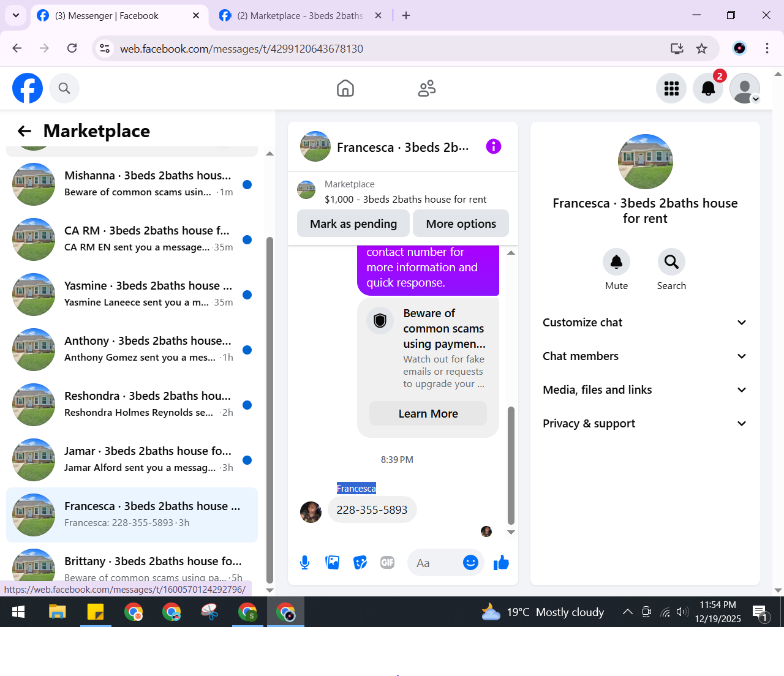
Task: Open the CA RM conversation
Action: 132,239
